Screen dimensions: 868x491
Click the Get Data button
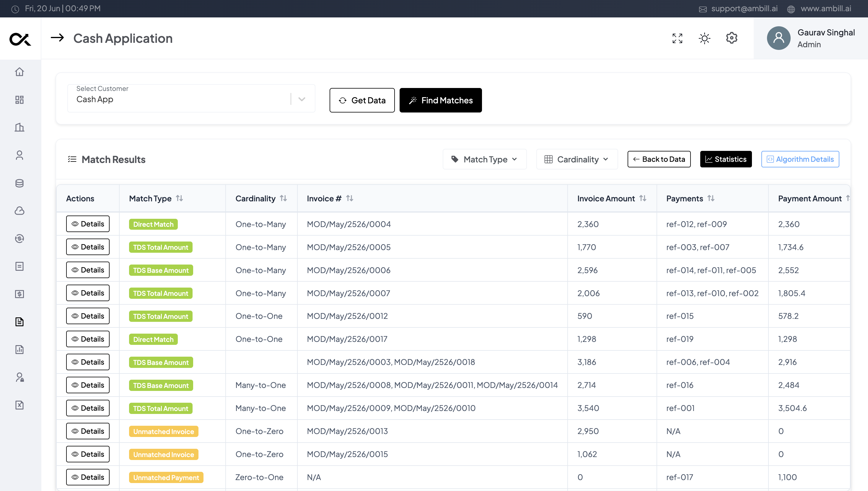(x=362, y=100)
